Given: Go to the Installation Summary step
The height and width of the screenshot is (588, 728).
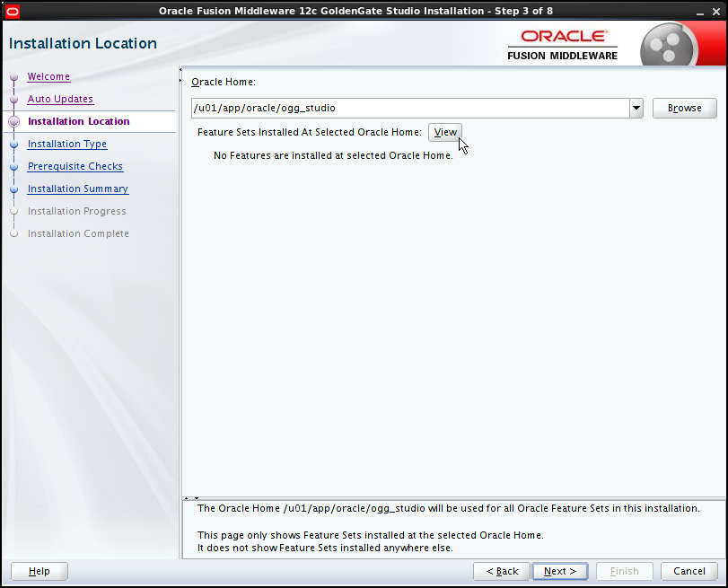Looking at the screenshot, I should click(x=77, y=189).
